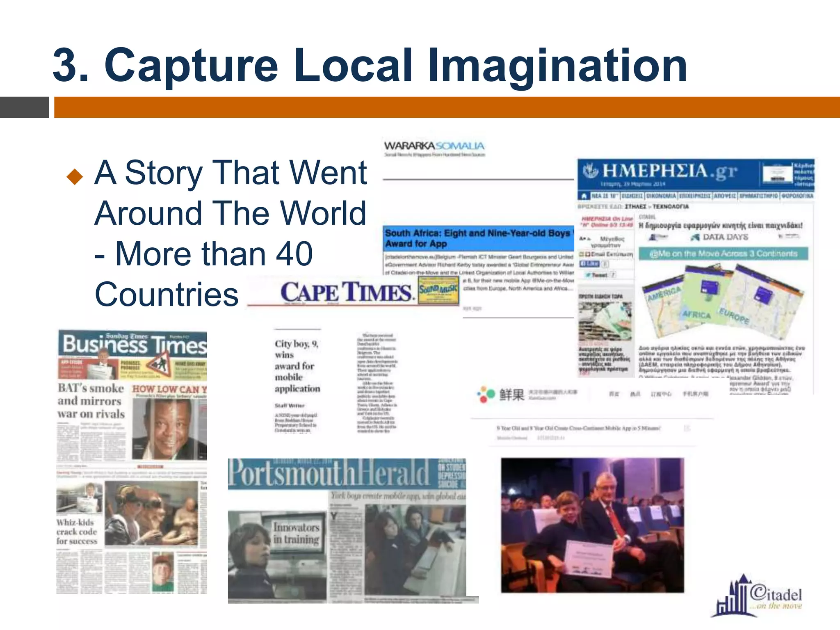This screenshot has height=630, width=840.
Task: Click the slide title '3. Capture Local Imagination'
Action: pos(370,65)
